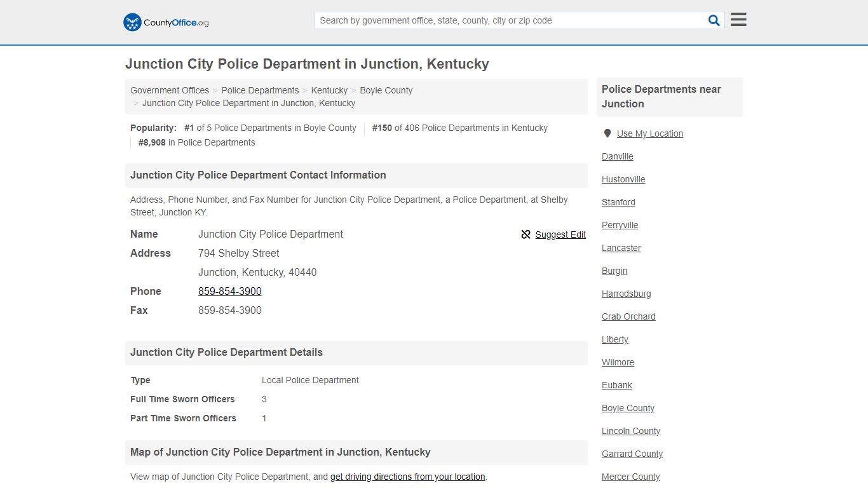Open the Lancaster link

click(621, 248)
